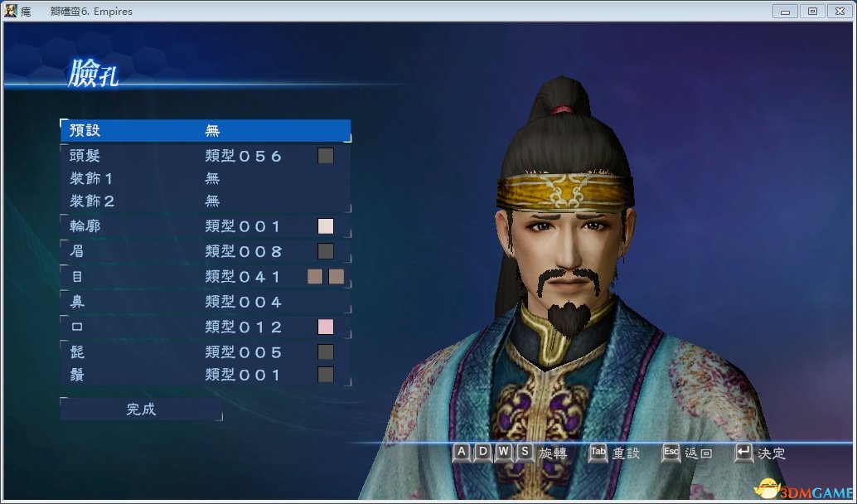Pick the 口 pink lip color swatch
Image resolution: width=857 pixels, height=504 pixels.
tap(326, 327)
